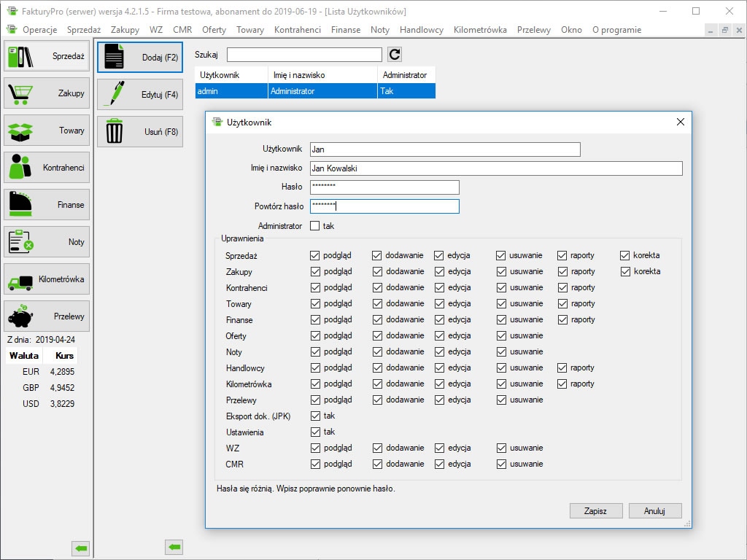Viewport: 747px width, 560px height.
Task: Open the Operacje menu
Action: pyautogui.click(x=39, y=30)
